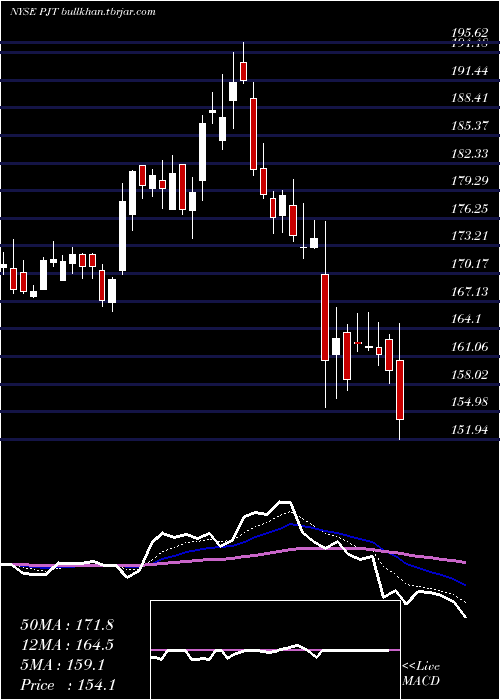Click the highest red candlestick near 195.62
This screenshot has height=700, width=500.
(243, 72)
